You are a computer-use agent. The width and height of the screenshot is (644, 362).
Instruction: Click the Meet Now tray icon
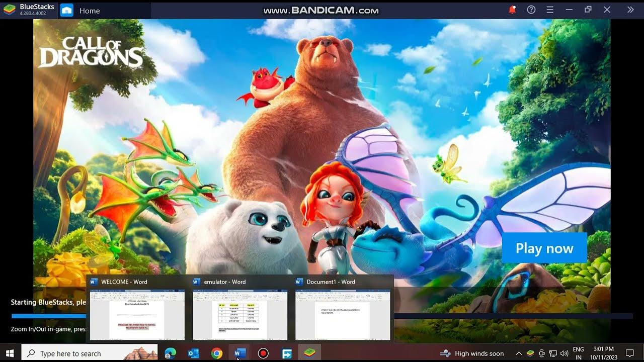click(x=542, y=353)
